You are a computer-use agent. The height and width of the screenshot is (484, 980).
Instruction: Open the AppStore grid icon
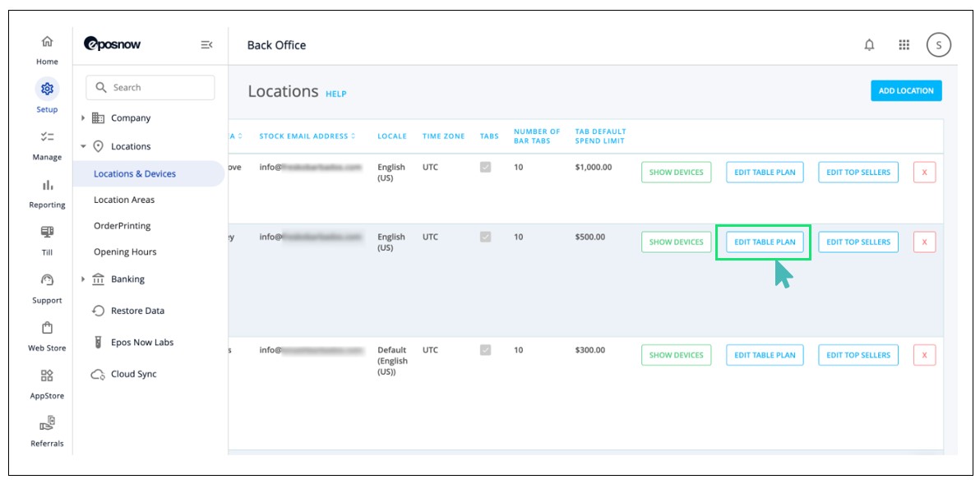(x=47, y=376)
